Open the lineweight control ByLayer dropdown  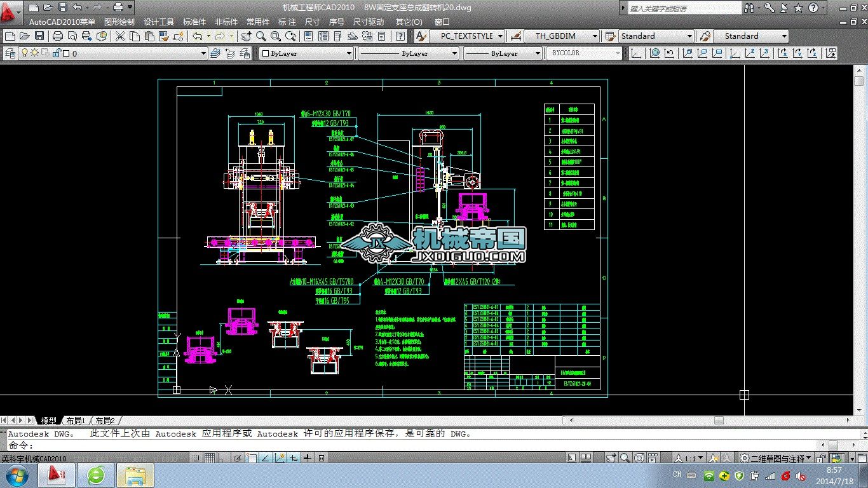503,53
